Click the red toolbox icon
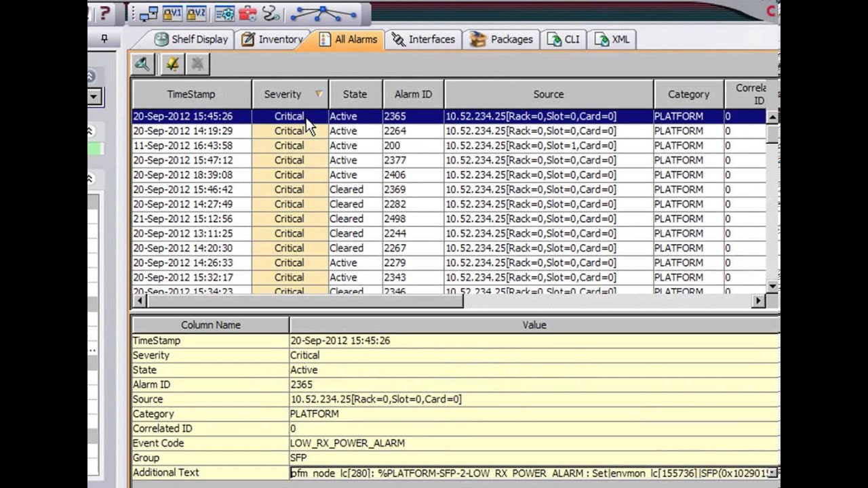The height and width of the screenshot is (488, 868). coord(248,13)
